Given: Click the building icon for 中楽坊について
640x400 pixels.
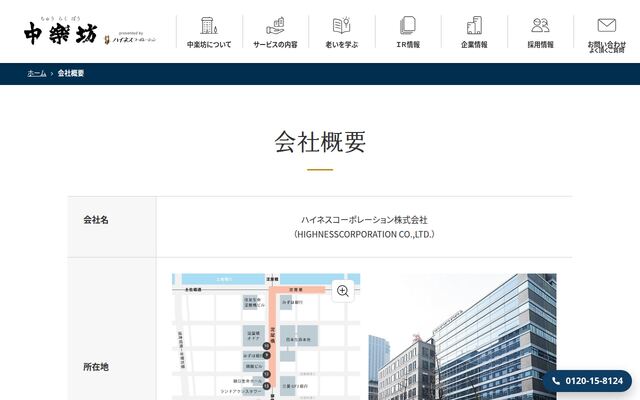Looking at the screenshot, I should point(209,25).
